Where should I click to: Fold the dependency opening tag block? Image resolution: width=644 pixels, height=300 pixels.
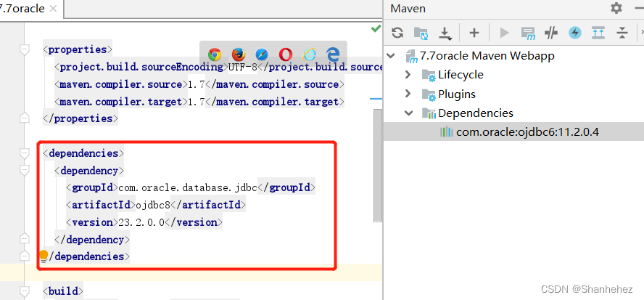tap(25, 171)
